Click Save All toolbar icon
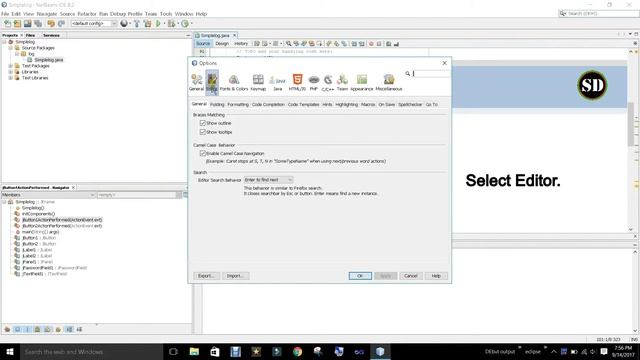The image size is (640, 360). (38, 24)
